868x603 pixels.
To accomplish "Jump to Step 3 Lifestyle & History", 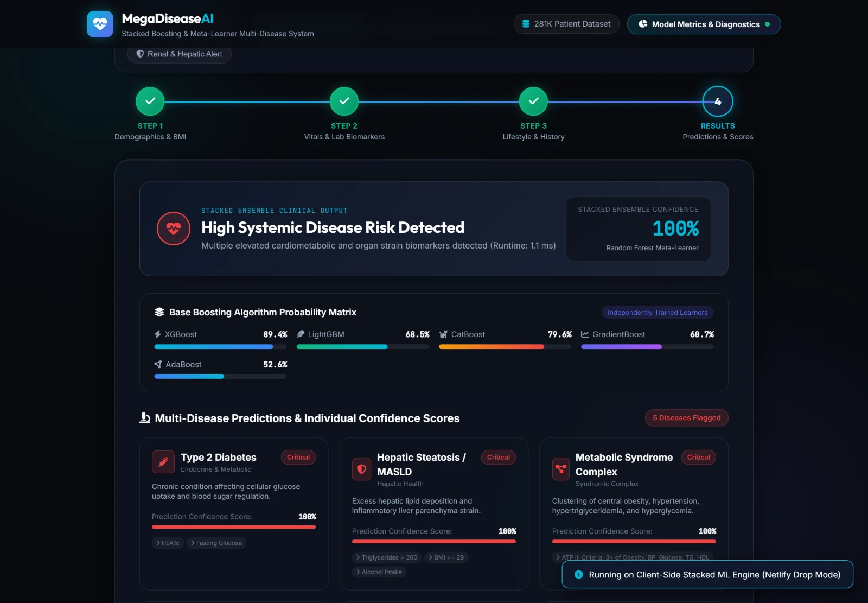I will pyautogui.click(x=534, y=101).
